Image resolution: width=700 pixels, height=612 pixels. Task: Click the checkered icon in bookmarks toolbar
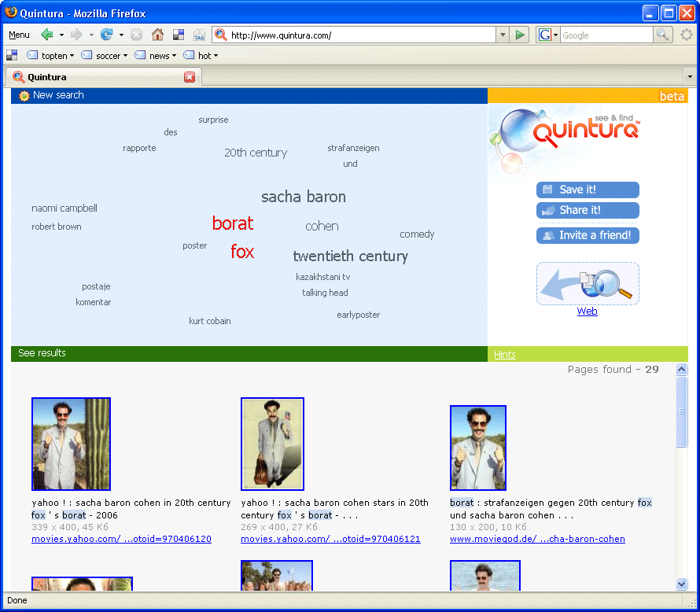tap(12, 55)
